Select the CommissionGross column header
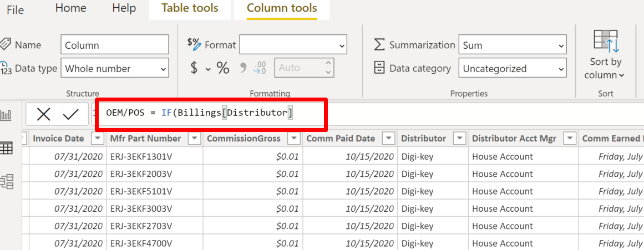Screen dimensions: 644x250 [x=244, y=139]
